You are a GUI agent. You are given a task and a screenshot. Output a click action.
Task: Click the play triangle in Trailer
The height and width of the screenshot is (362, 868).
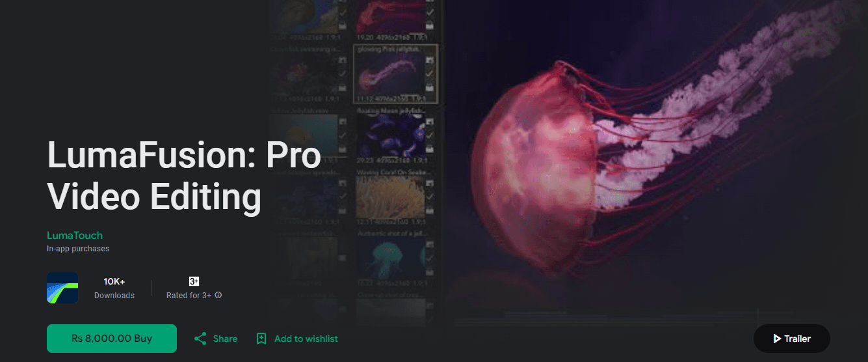pos(777,339)
